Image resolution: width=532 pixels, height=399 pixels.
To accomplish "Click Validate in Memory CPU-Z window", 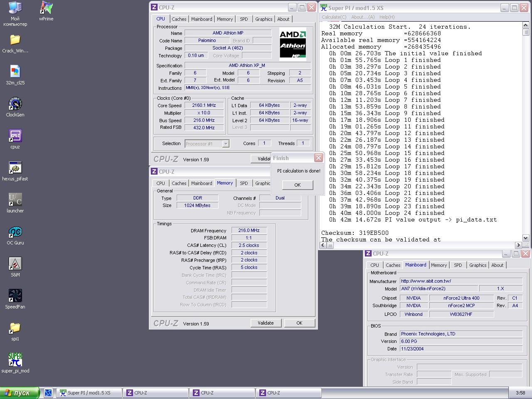I will click(x=266, y=323).
